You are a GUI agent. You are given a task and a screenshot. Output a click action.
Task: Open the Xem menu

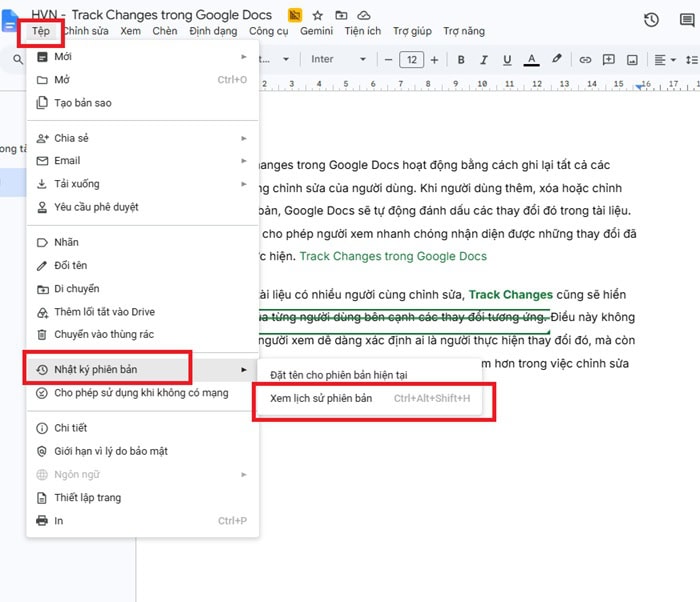pyautogui.click(x=130, y=31)
